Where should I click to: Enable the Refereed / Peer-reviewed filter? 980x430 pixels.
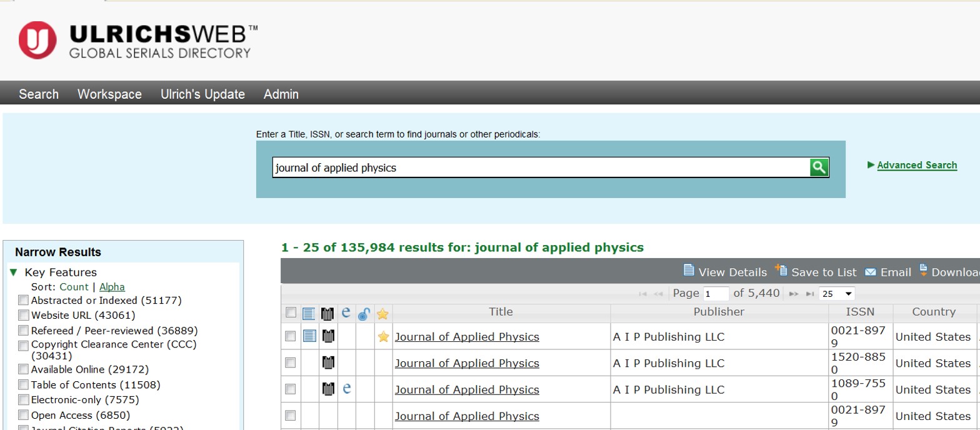tap(24, 331)
